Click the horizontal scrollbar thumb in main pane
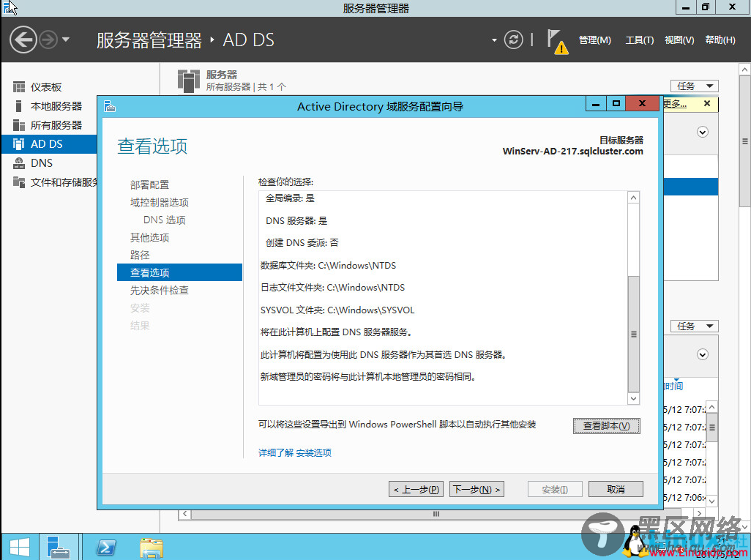751x560 pixels. pos(436,514)
